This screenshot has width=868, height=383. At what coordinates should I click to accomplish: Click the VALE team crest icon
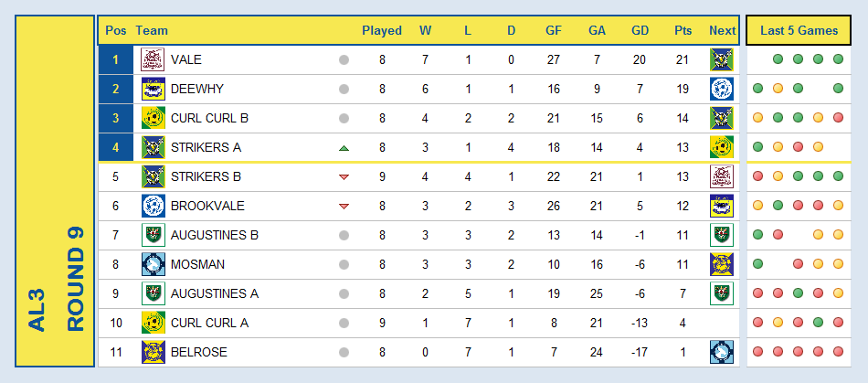153,59
